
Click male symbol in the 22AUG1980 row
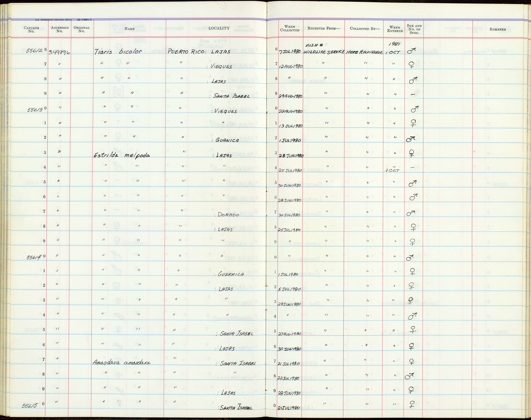415,109
